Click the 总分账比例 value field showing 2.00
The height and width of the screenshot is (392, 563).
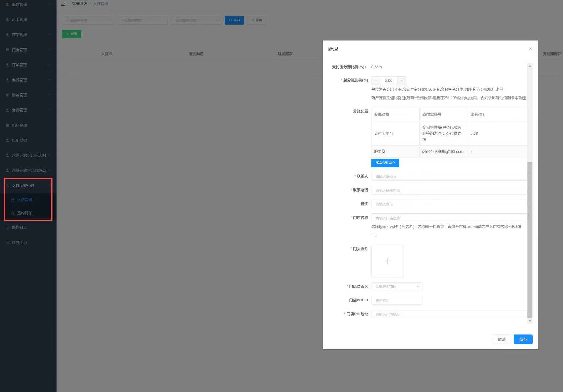click(389, 80)
